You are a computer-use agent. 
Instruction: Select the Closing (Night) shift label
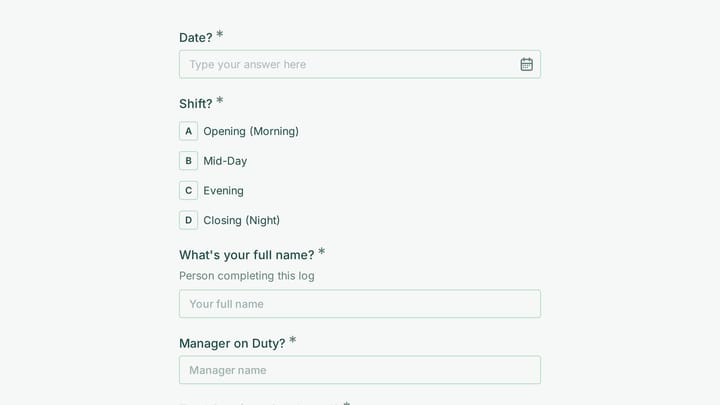(242, 220)
